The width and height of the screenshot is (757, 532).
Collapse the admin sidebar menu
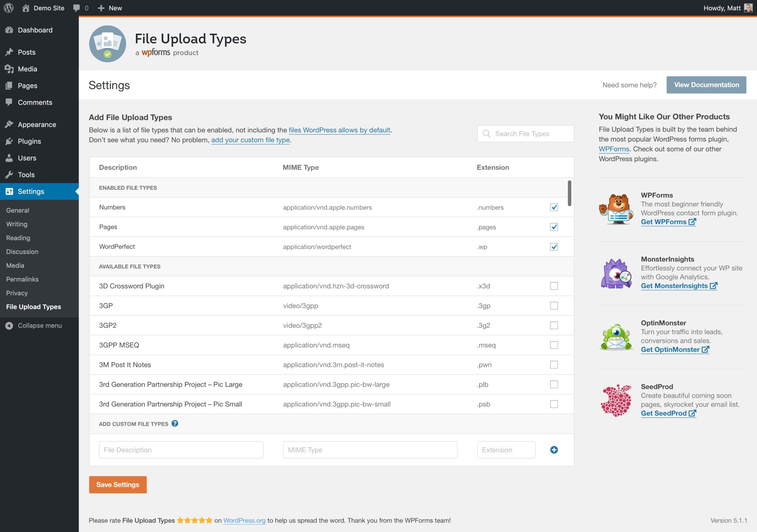pos(40,325)
